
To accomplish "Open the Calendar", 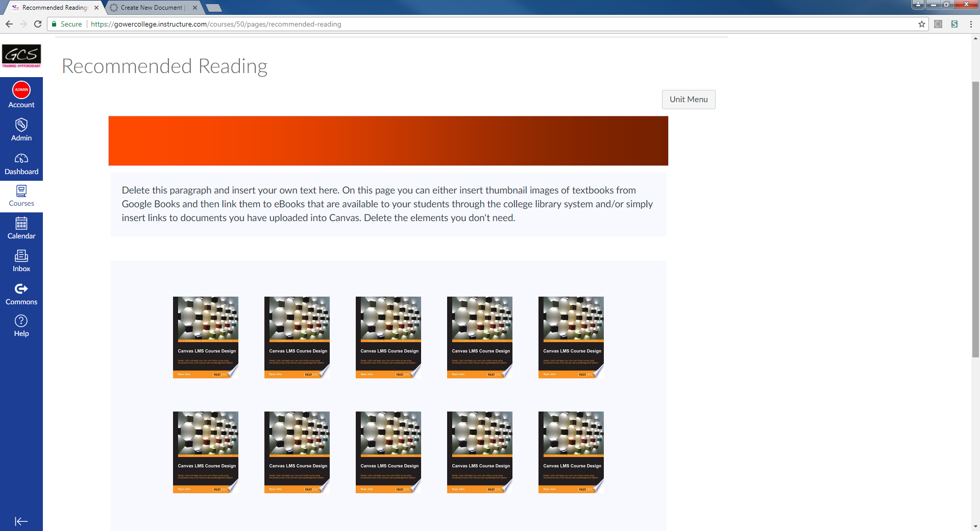I will click(21, 228).
